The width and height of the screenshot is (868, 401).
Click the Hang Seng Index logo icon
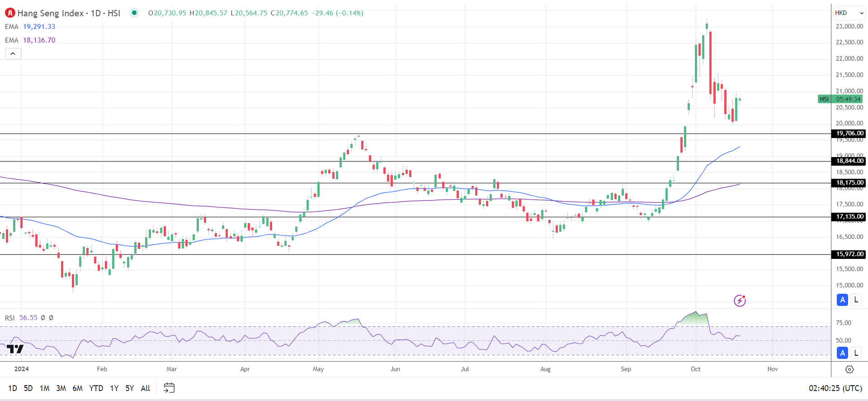[10, 13]
